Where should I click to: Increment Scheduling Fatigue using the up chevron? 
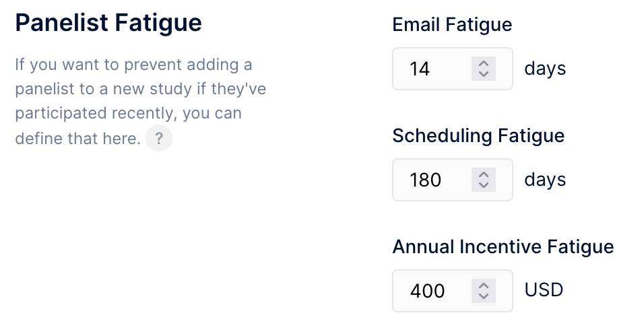[x=484, y=174]
